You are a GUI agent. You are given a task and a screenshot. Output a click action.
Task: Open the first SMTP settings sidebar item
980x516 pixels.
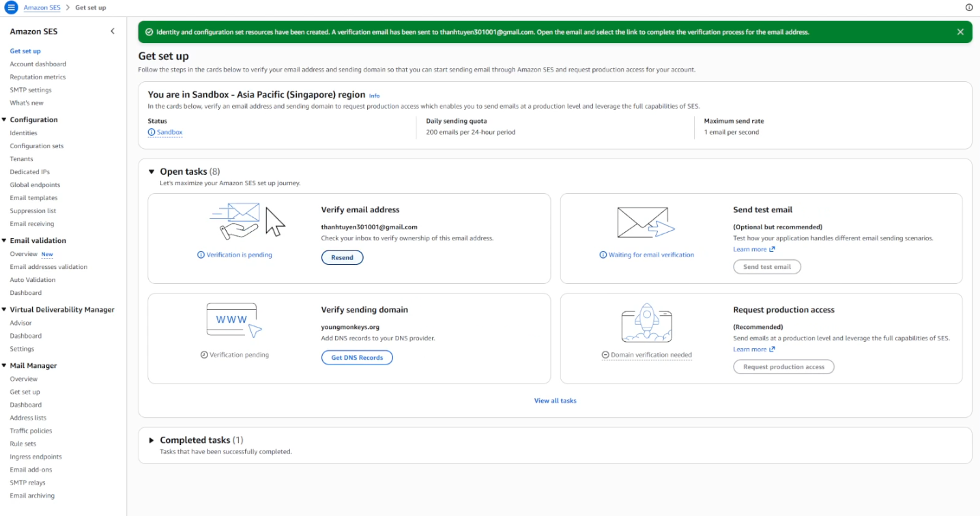(31, 90)
